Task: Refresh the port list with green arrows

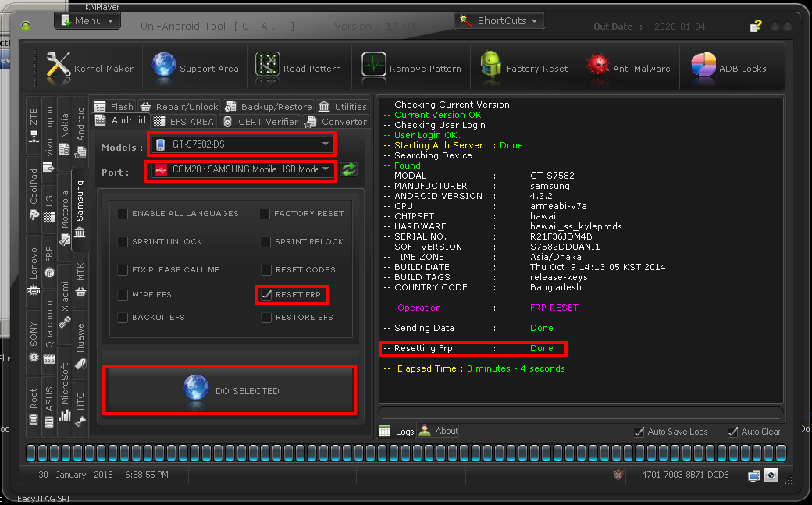Action: point(348,169)
